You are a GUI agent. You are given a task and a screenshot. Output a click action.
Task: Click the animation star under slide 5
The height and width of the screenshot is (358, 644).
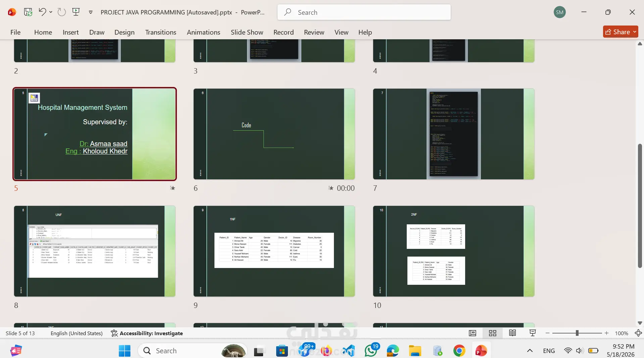[x=172, y=188]
